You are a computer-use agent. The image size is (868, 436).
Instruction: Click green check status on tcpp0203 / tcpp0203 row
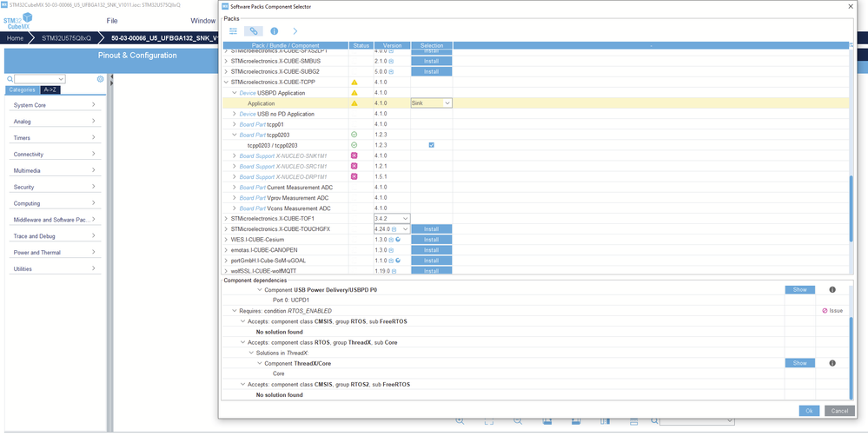(x=354, y=145)
